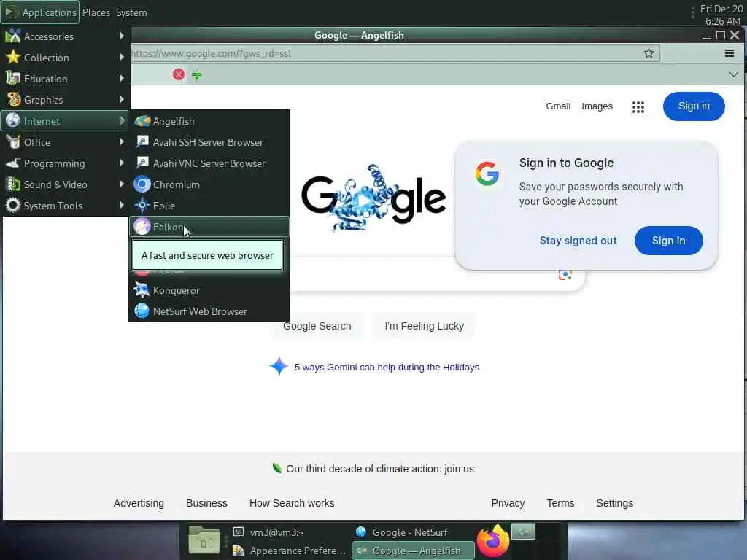Viewport: 747px width, 560px height.
Task: Click the System Tools gear icon
Action: click(13, 205)
